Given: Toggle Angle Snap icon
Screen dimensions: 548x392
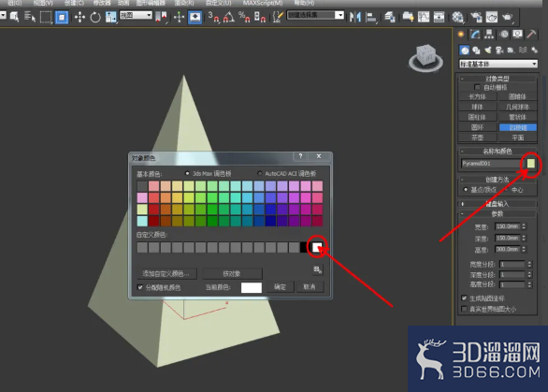Looking at the screenshot, I should point(228,17).
